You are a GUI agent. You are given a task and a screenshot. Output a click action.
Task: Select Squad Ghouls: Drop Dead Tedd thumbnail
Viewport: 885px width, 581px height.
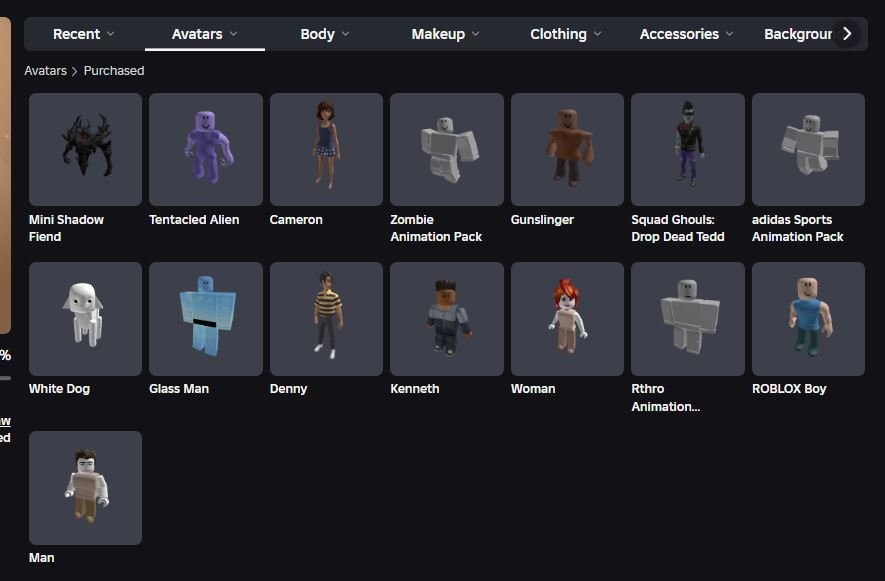click(x=687, y=150)
